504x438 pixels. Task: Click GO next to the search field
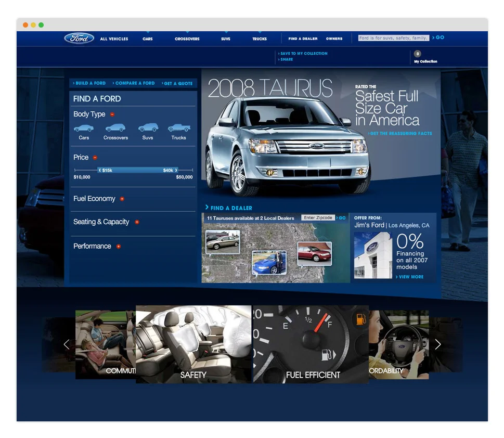point(438,37)
